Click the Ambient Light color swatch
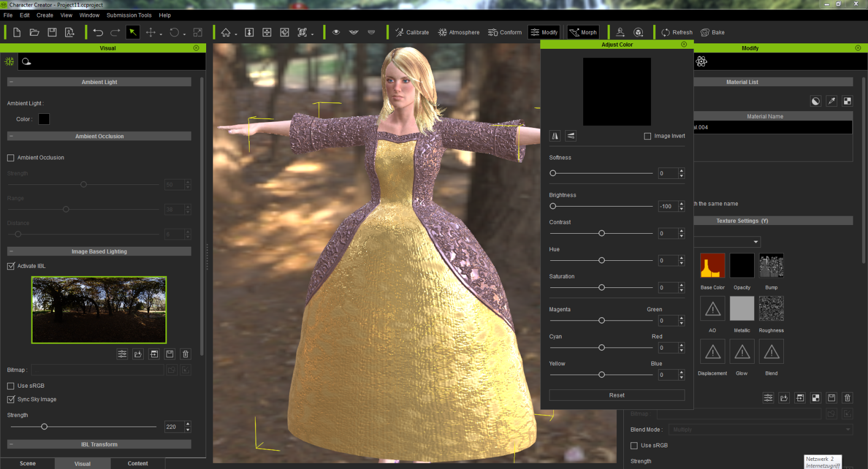868x469 pixels. (x=44, y=119)
